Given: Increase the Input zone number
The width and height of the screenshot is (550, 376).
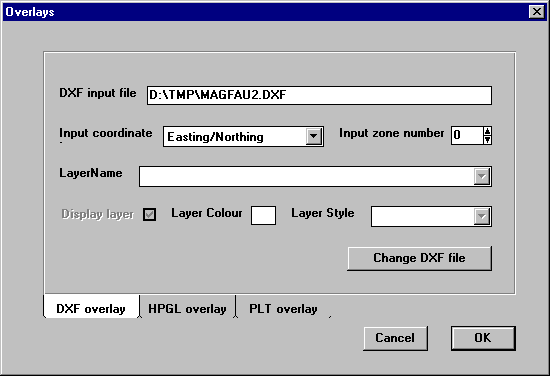Looking at the screenshot, I should (x=487, y=131).
